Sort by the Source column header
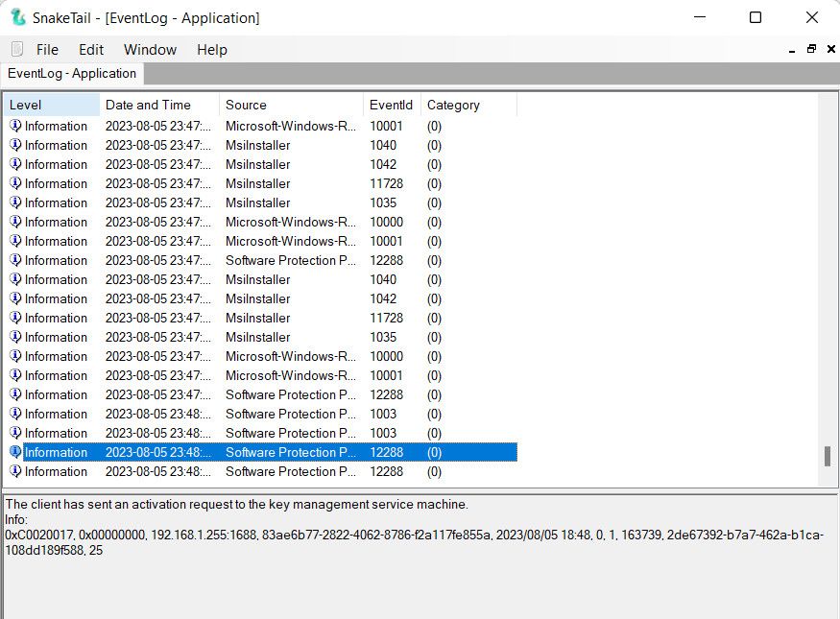Viewport: 840px width, 619px height. 291,105
